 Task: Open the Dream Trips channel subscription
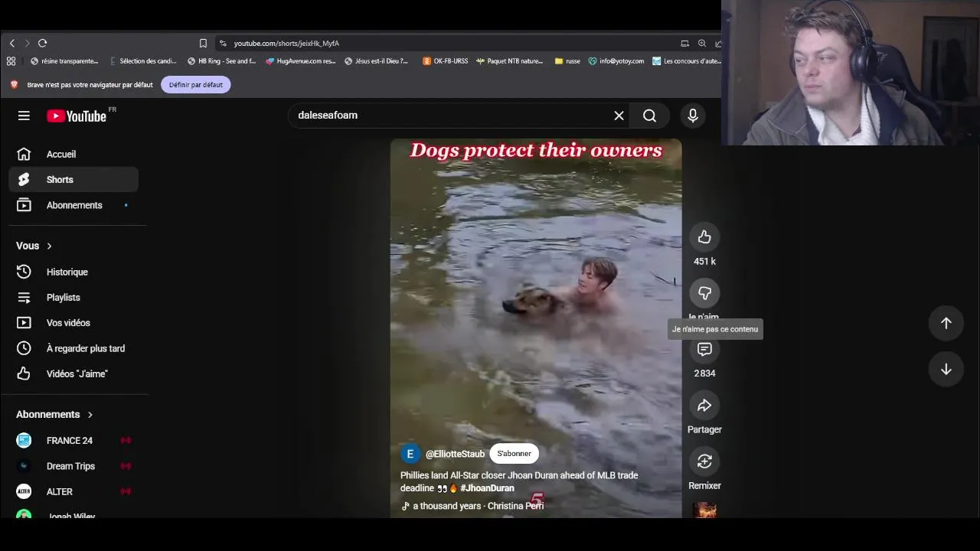pyautogui.click(x=73, y=466)
